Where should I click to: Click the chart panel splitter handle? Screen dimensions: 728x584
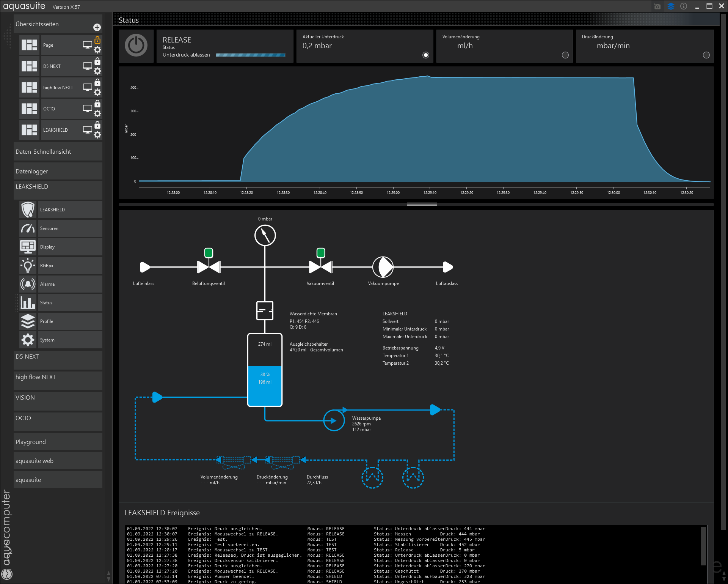pos(422,204)
